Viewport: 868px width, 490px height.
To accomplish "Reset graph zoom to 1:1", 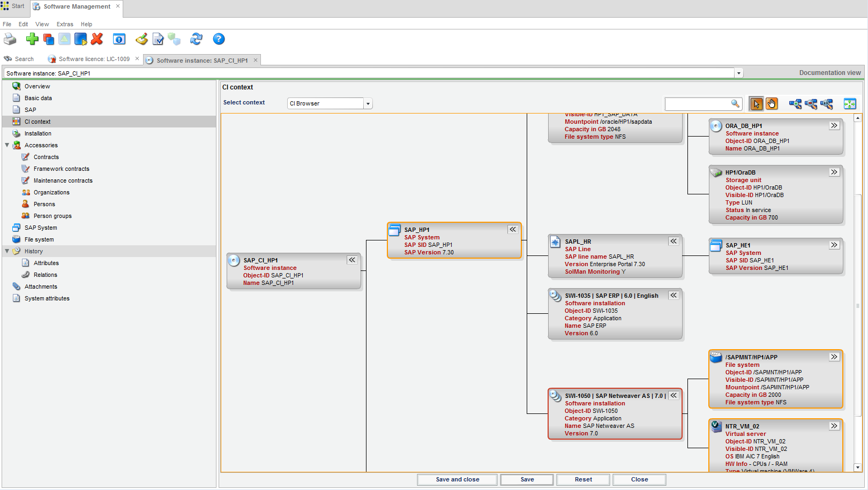I will (827, 104).
